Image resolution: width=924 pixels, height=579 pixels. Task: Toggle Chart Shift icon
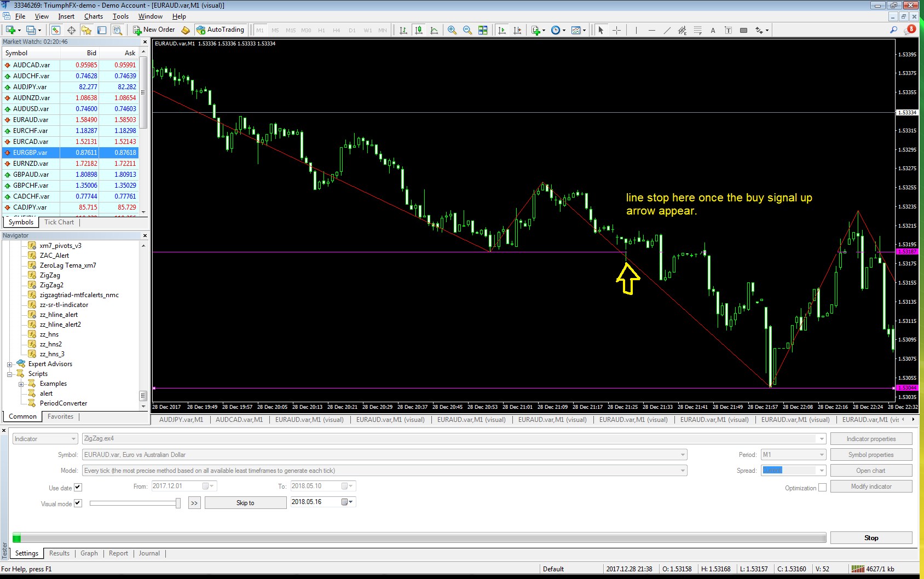point(517,30)
